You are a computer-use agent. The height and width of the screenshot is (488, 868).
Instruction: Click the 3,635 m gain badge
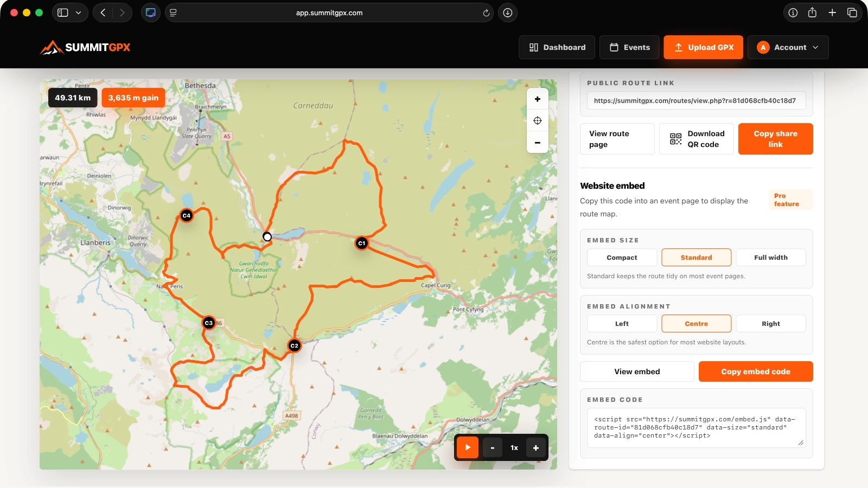[133, 98]
